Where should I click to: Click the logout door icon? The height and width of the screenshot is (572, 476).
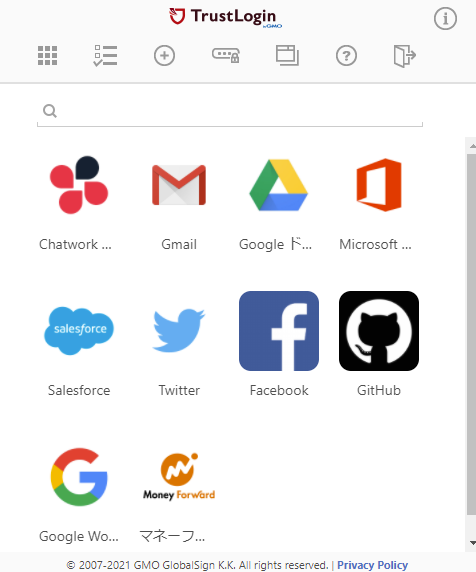tap(405, 56)
